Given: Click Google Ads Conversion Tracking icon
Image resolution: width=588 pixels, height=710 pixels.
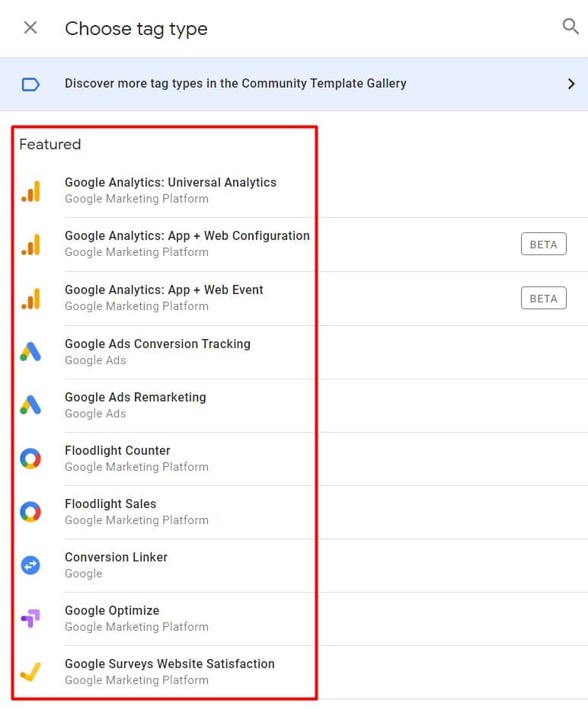Looking at the screenshot, I should coord(30,352).
